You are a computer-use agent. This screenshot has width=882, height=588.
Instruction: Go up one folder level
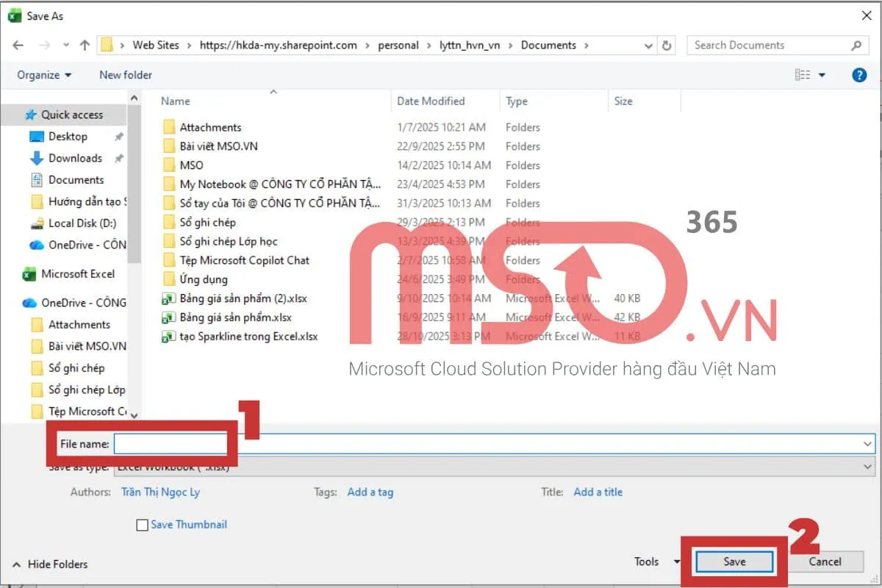(85, 46)
